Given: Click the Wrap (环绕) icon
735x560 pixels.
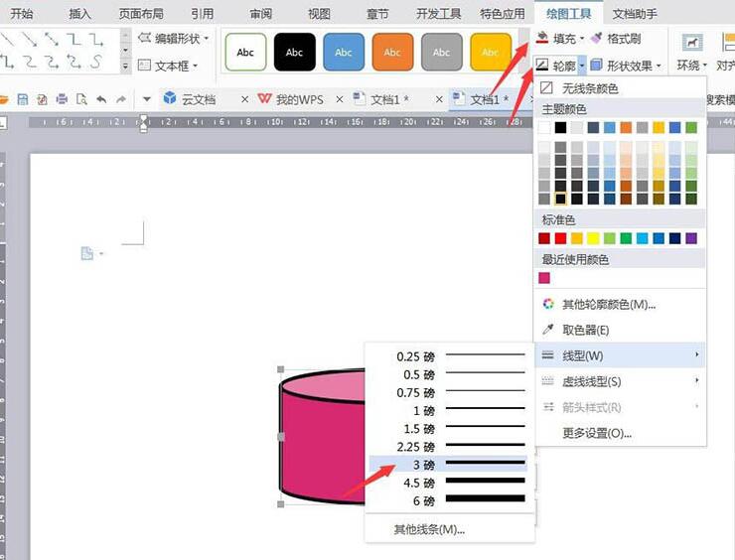Looking at the screenshot, I should 692,43.
